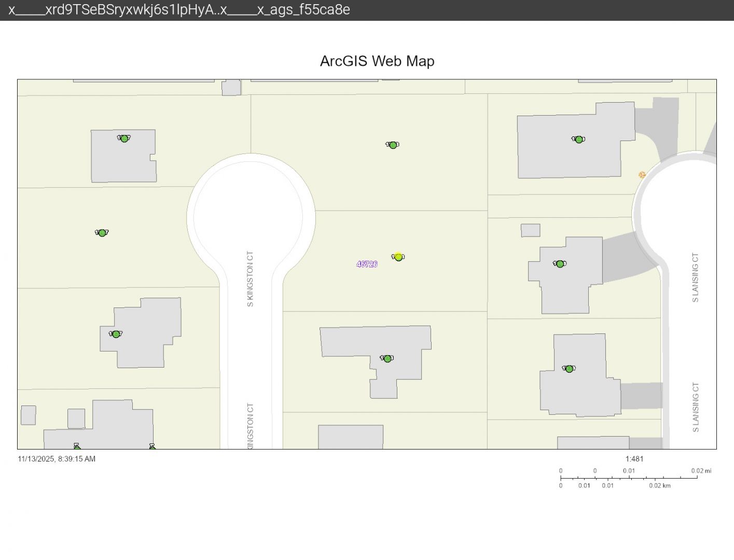Click green marker on lower-left stepped building
This screenshot has width=734, height=560.
click(x=116, y=334)
